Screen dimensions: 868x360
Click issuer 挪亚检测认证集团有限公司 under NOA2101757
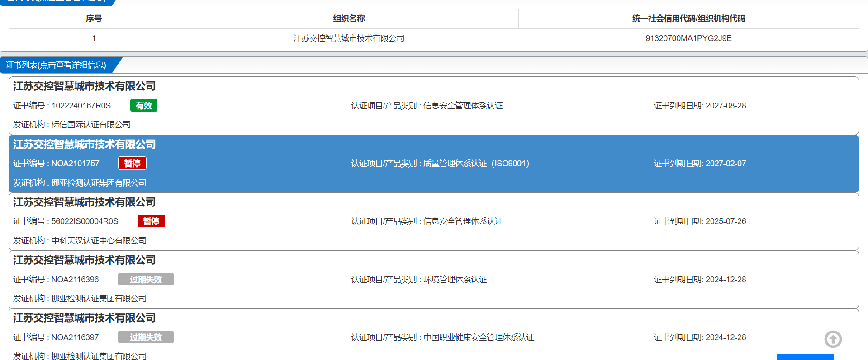[99, 183]
